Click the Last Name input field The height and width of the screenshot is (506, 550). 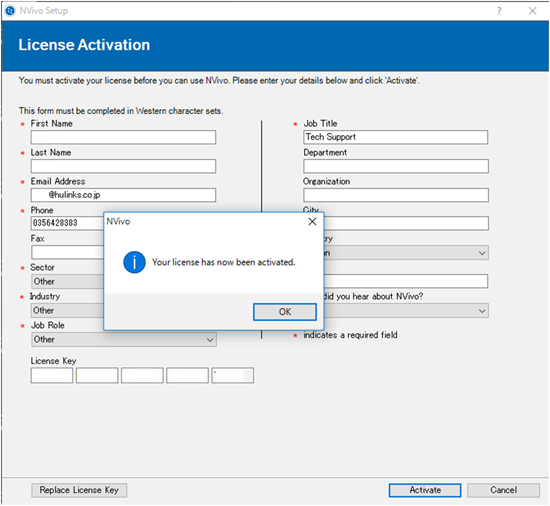(123, 166)
